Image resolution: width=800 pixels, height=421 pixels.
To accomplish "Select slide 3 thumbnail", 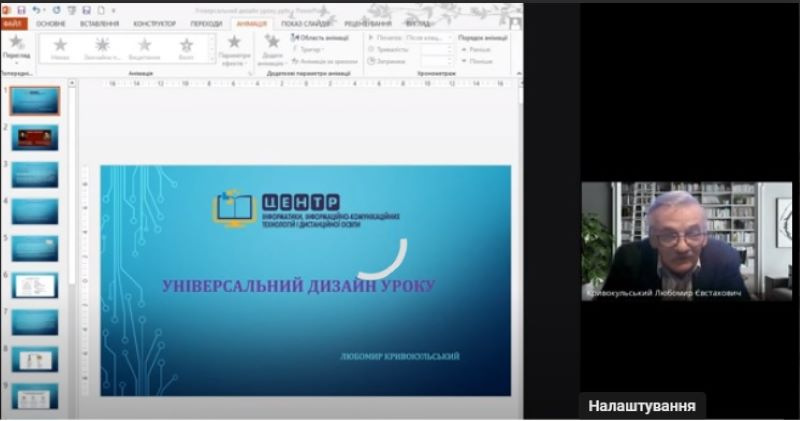I will point(35,175).
